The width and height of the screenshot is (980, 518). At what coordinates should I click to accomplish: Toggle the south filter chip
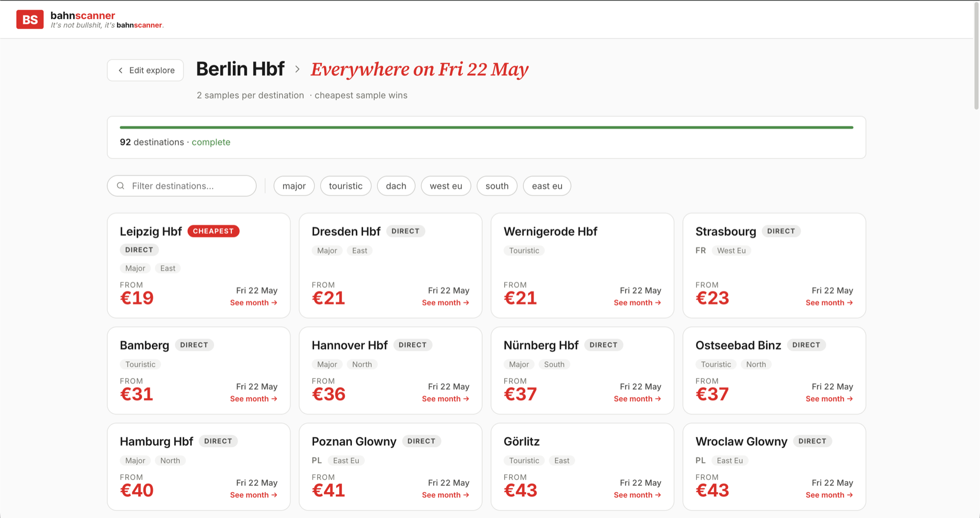[497, 186]
